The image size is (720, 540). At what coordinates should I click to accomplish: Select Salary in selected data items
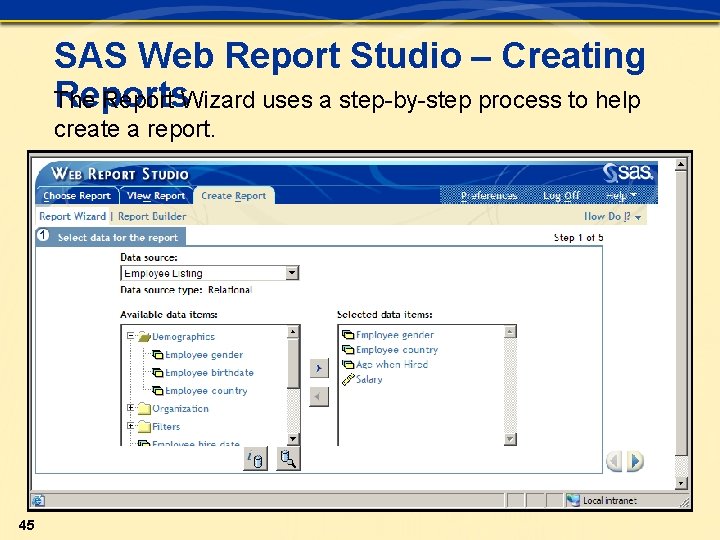[x=369, y=379]
